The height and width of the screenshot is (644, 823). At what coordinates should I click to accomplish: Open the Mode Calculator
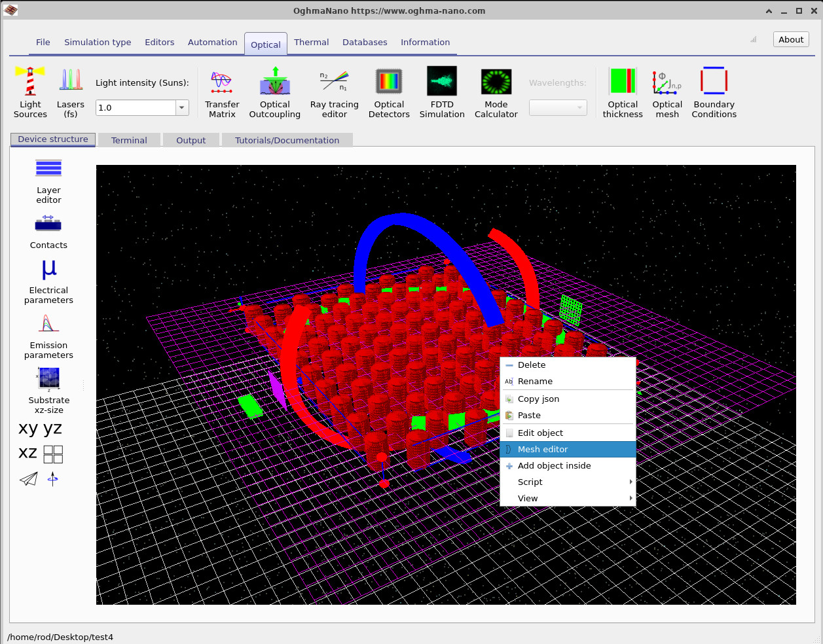click(x=496, y=92)
